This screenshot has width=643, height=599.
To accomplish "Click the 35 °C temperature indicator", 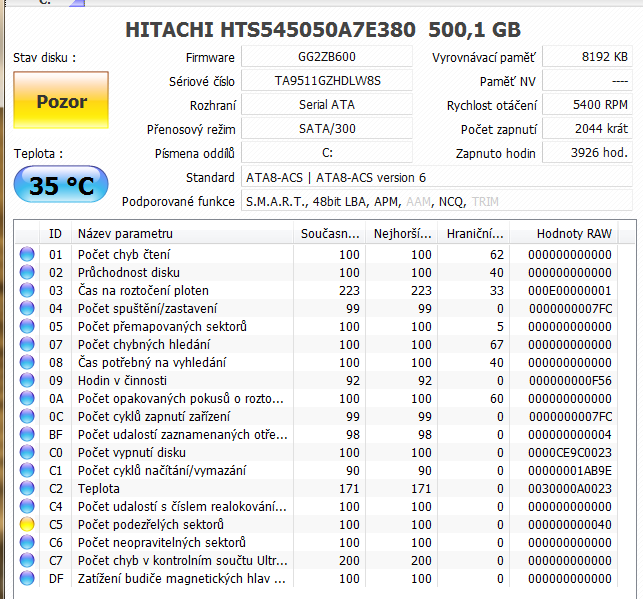I will 61,184.
